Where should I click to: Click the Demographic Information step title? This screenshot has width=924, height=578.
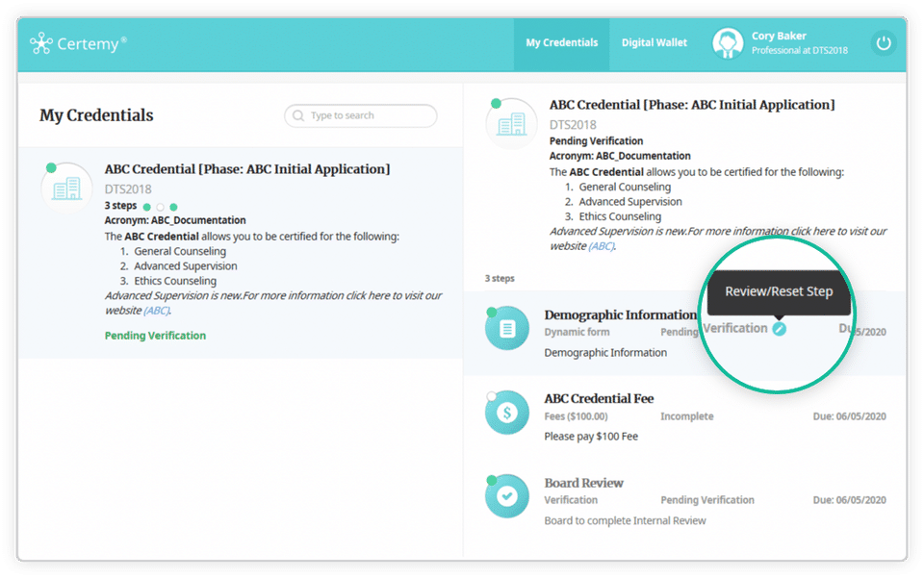[620, 314]
